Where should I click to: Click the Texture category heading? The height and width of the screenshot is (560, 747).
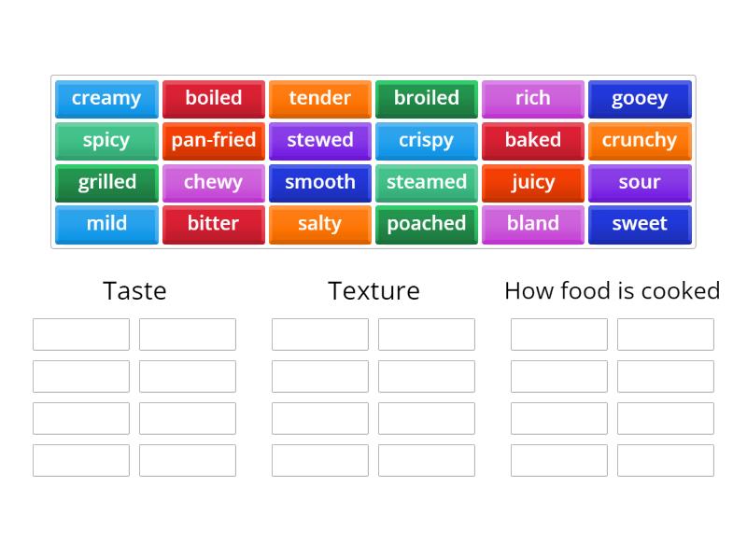[x=373, y=291]
